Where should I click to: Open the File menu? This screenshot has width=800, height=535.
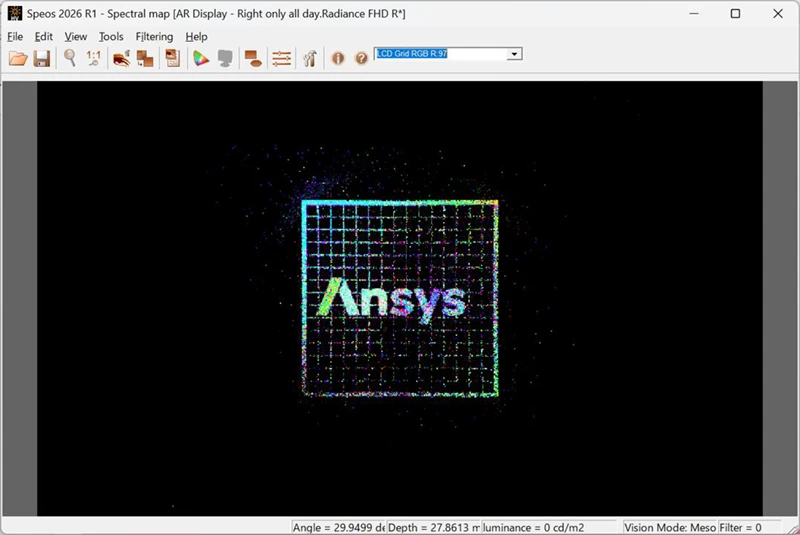click(x=15, y=37)
